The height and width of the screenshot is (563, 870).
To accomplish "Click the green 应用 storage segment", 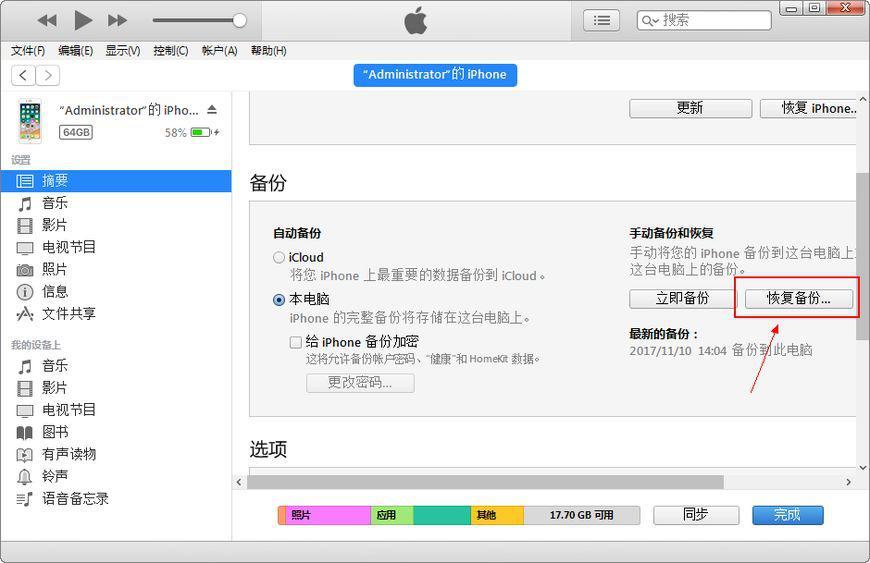I will [x=392, y=515].
